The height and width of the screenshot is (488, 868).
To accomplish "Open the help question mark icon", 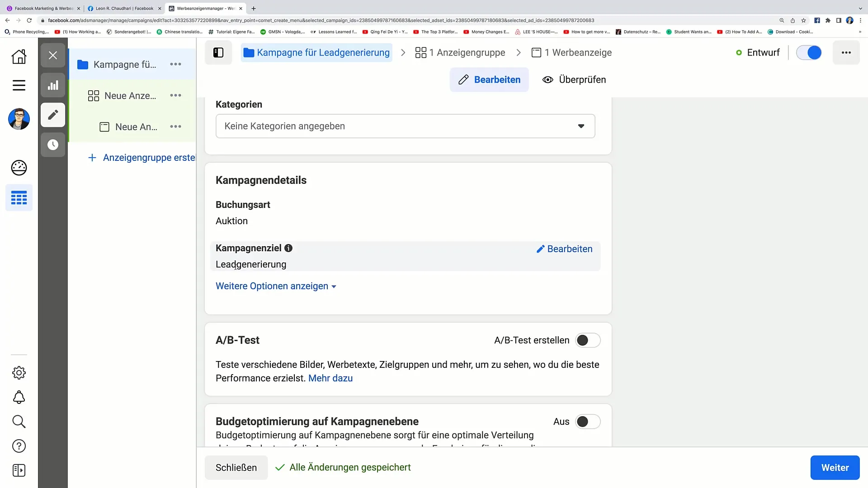I will [19, 446].
